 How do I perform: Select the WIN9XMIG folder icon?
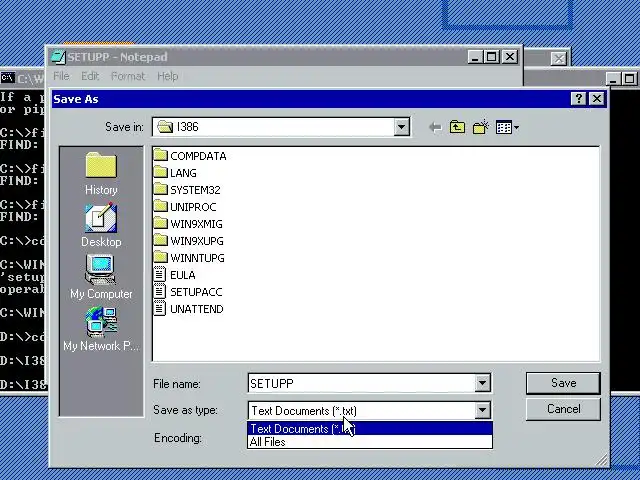click(160, 223)
